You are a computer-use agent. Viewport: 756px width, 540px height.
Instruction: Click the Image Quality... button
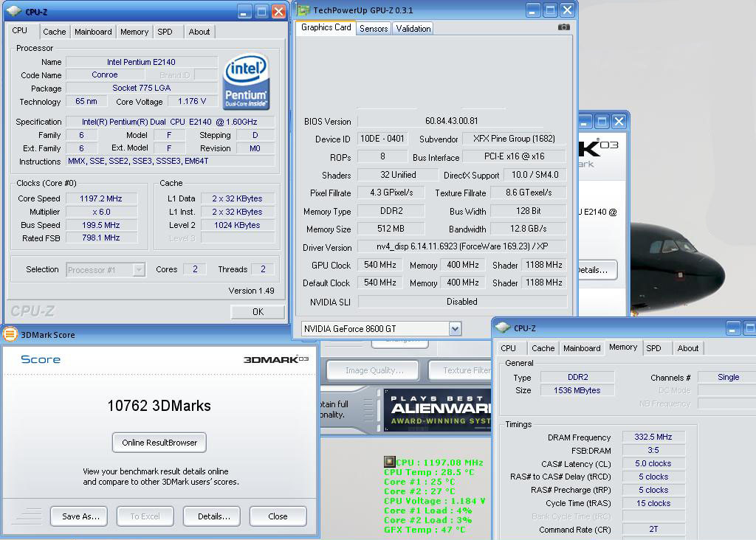coord(374,370)
